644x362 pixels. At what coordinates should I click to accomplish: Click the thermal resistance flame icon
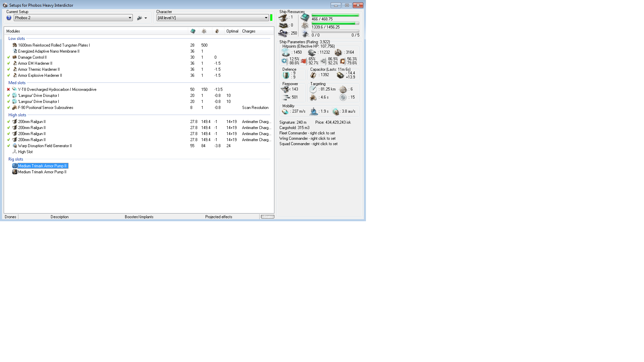[304, 61]
